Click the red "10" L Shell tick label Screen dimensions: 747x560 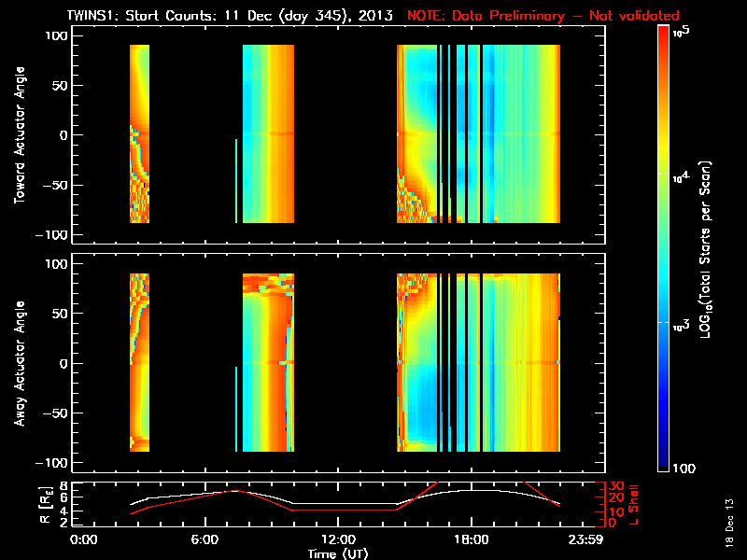coord(616,512)
